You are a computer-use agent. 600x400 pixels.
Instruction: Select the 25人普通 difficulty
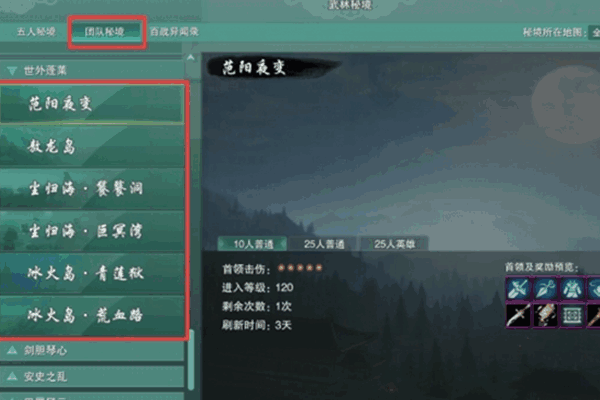click(x=324, y=244)
